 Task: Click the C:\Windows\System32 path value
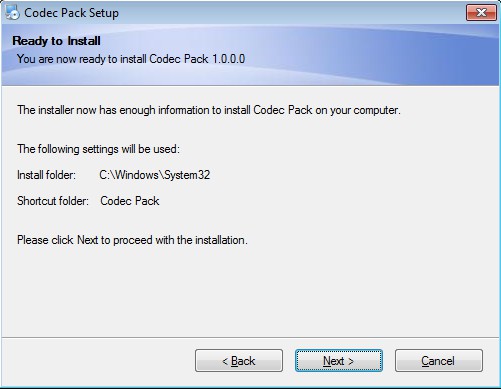pos(155,175)
